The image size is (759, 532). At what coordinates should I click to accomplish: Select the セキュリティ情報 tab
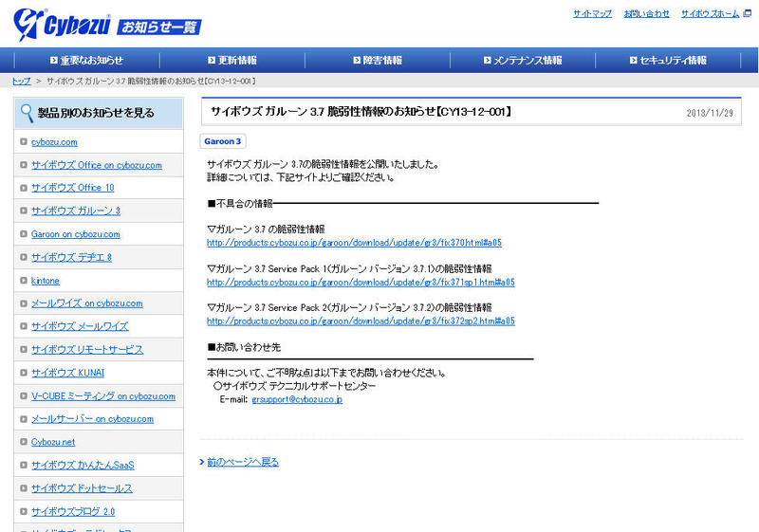673,60
